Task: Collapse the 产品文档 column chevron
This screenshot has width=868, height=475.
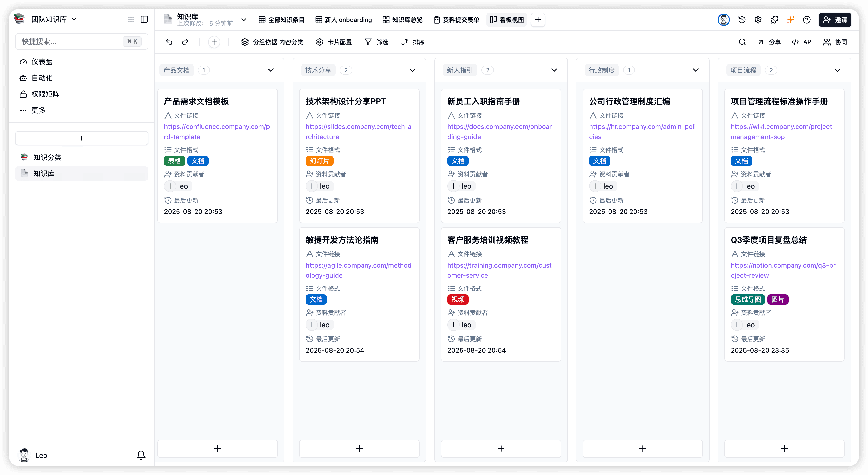Action: (x=271, y=70)
